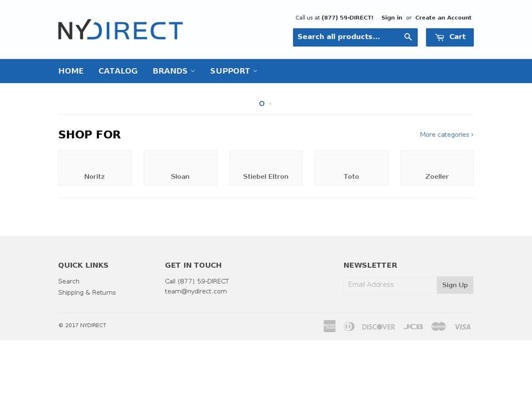Click the Sign Up newsletter button
The width and height of the screenshot is (532, 399).
pyautogui.click(x=455, y=285)
